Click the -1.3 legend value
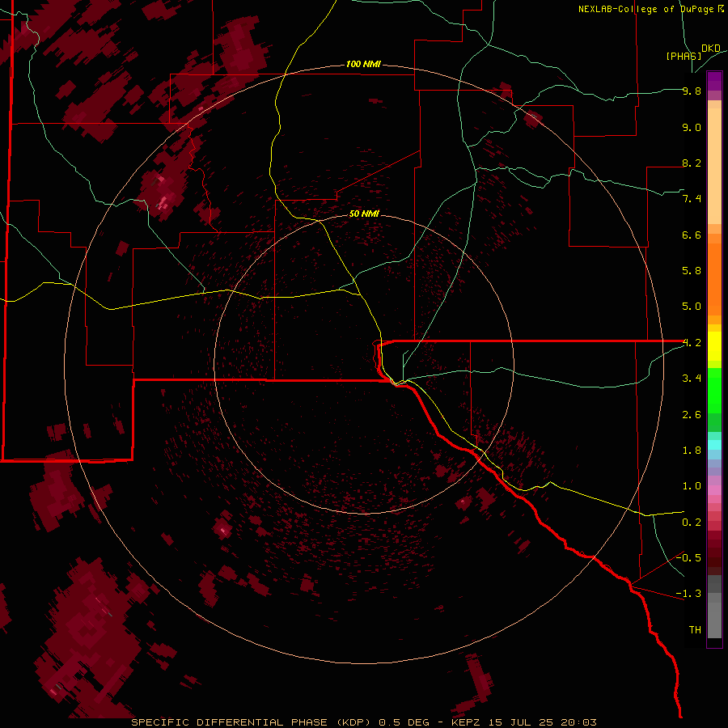Screen dimensions: 728x728 coord(688,594)
